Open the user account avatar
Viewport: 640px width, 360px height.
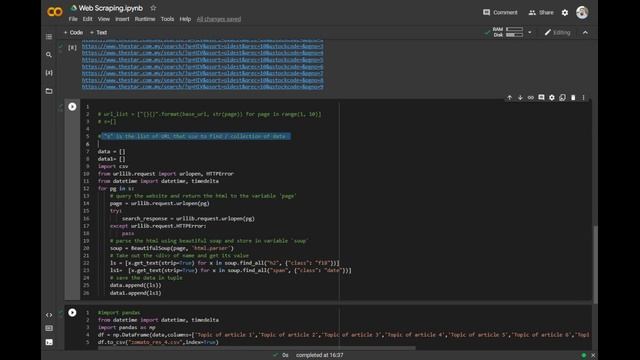582,12
